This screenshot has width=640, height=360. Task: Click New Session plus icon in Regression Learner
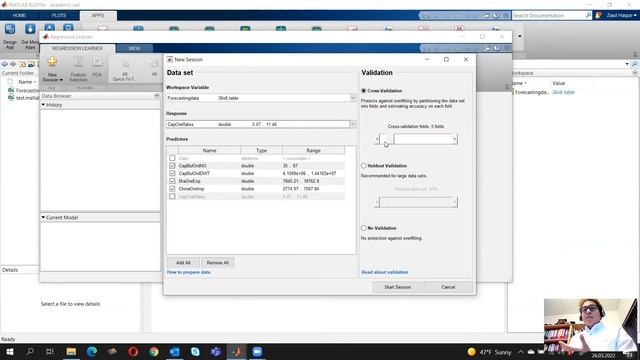52,62
